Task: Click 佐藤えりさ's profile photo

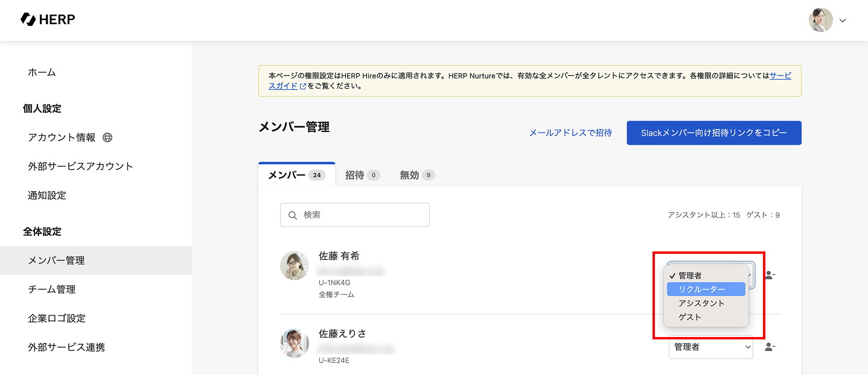Action: pos(295,343)
